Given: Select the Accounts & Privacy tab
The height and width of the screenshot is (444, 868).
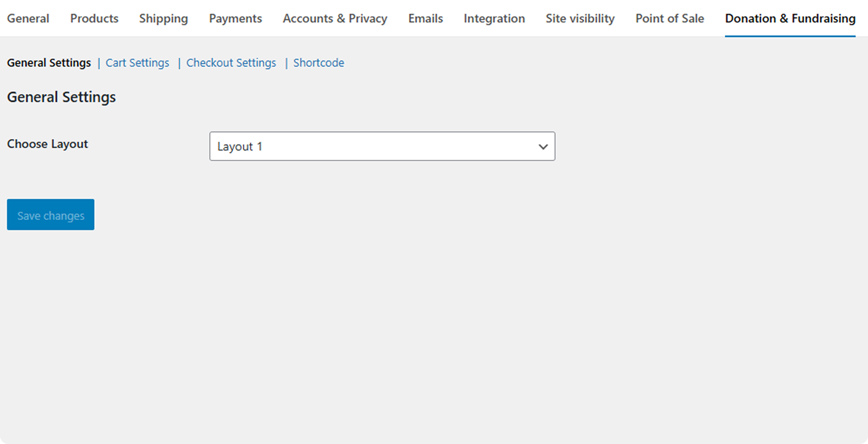Looking at the screenshot, I should (335, 18).
